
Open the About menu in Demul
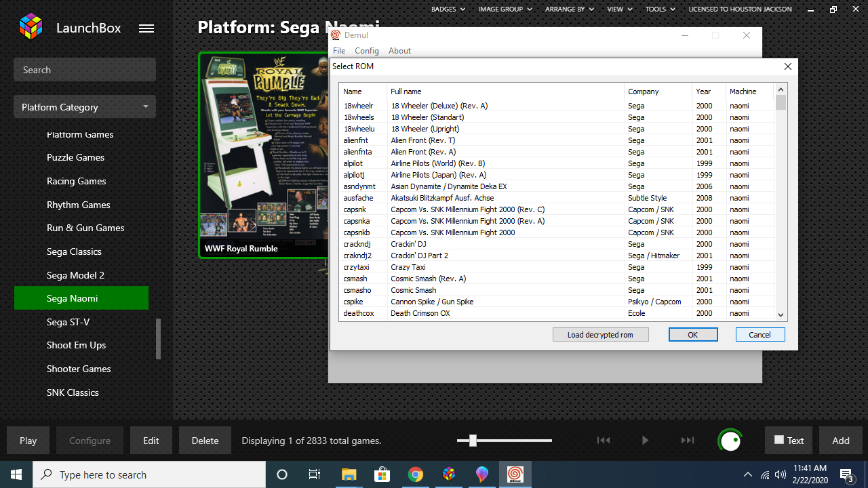coord(399,51)
